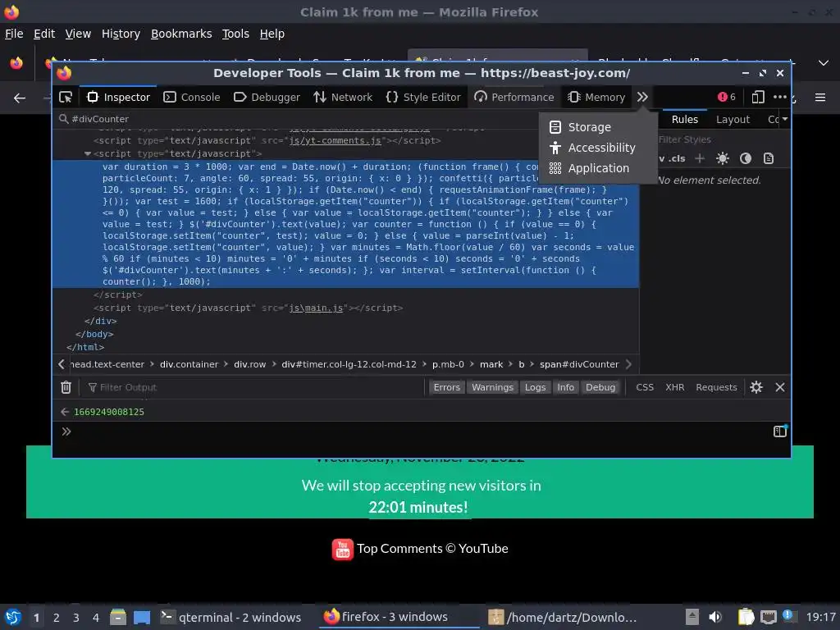Open the Style Editor panel
The height and width of the screenshot is (630, 840).
(423, 97)
